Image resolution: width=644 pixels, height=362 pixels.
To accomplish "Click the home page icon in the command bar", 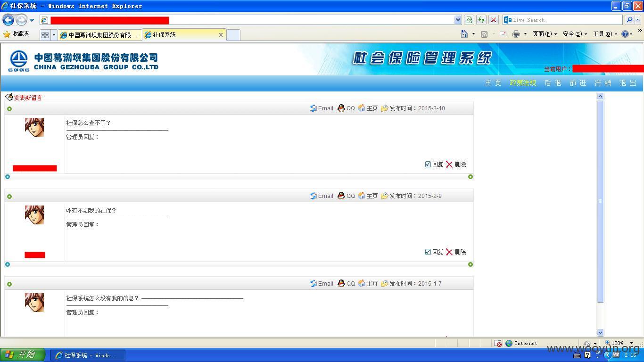I will [x=464, y=34].
